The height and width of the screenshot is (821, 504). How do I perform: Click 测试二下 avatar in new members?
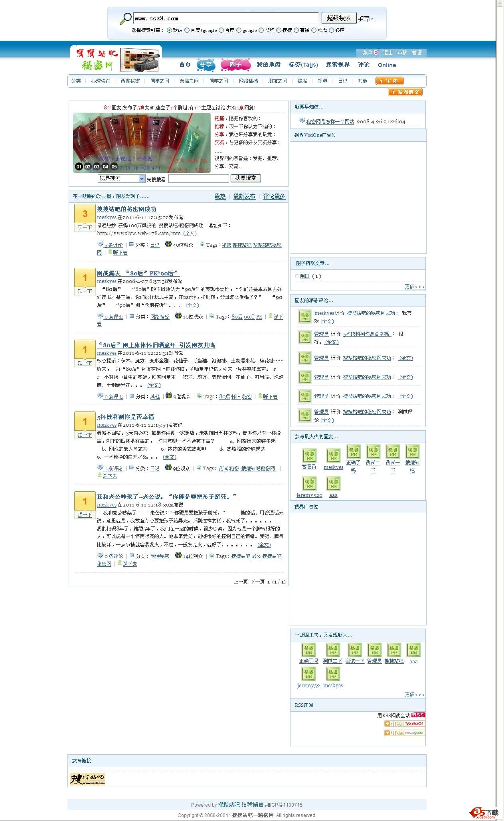pos(333,650)
